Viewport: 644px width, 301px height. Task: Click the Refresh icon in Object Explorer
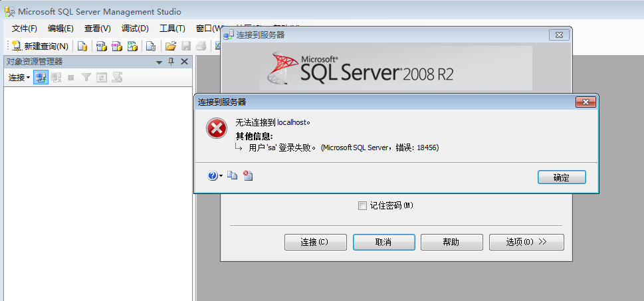102,77
